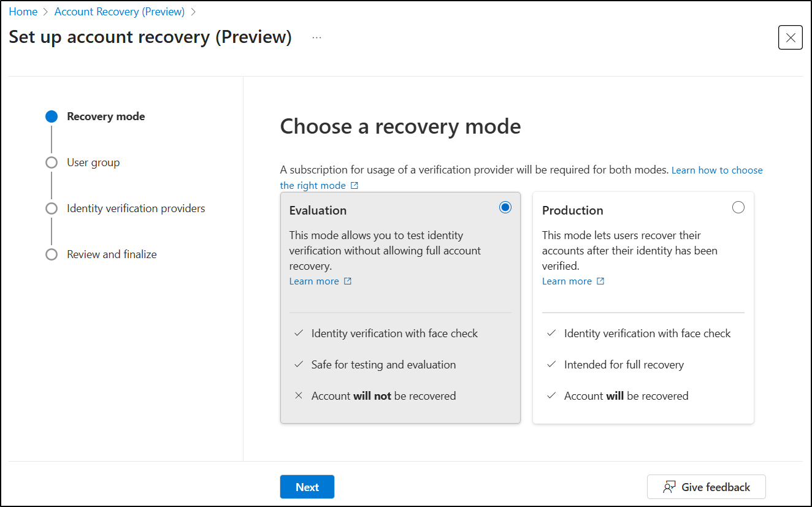The image size is (812, 507).
Task: Close the account recovery setup pane
Action: [790, 37]
